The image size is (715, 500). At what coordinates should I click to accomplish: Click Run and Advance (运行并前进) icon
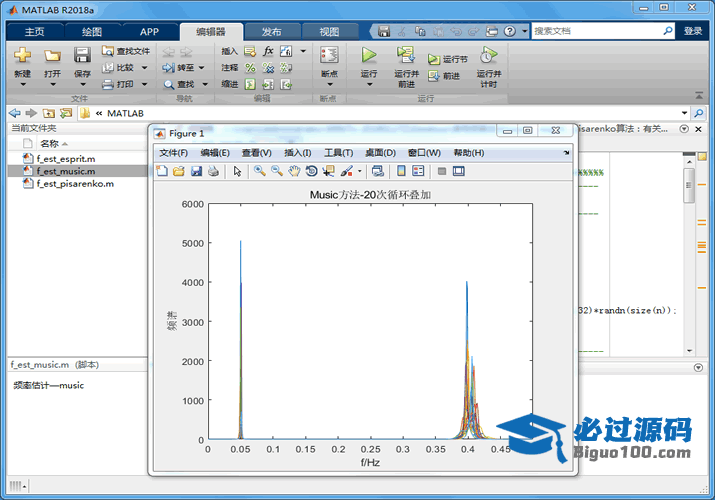pyautogui.click(x=406, y=55)
